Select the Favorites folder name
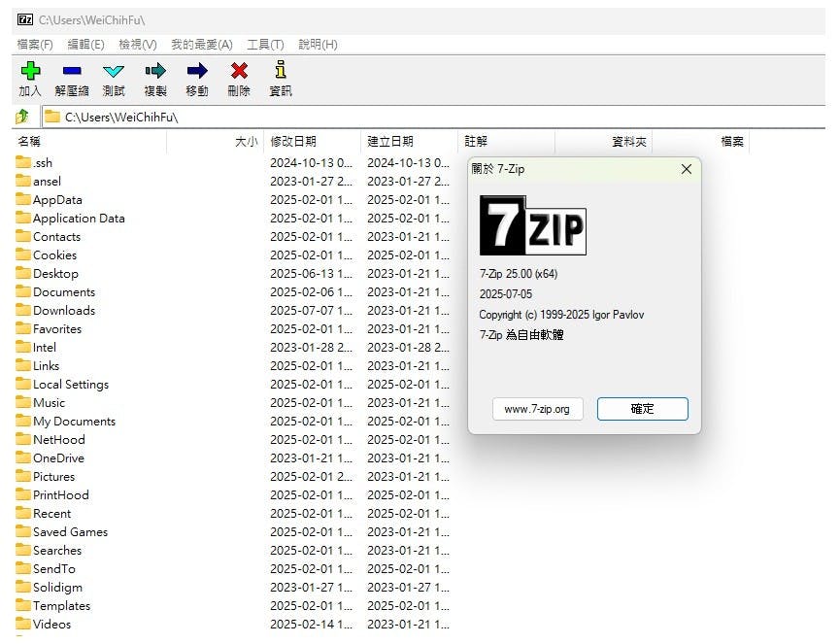Viewport: 840px width, 644px height. (57, 329)
